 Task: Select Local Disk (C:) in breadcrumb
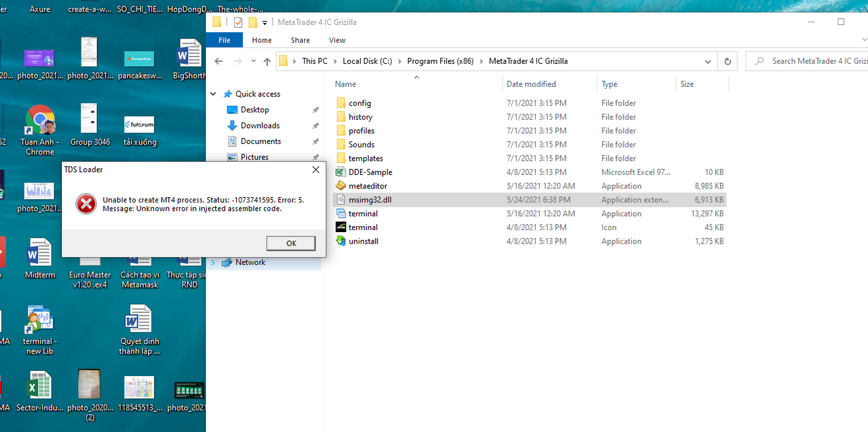coord(367,61)
